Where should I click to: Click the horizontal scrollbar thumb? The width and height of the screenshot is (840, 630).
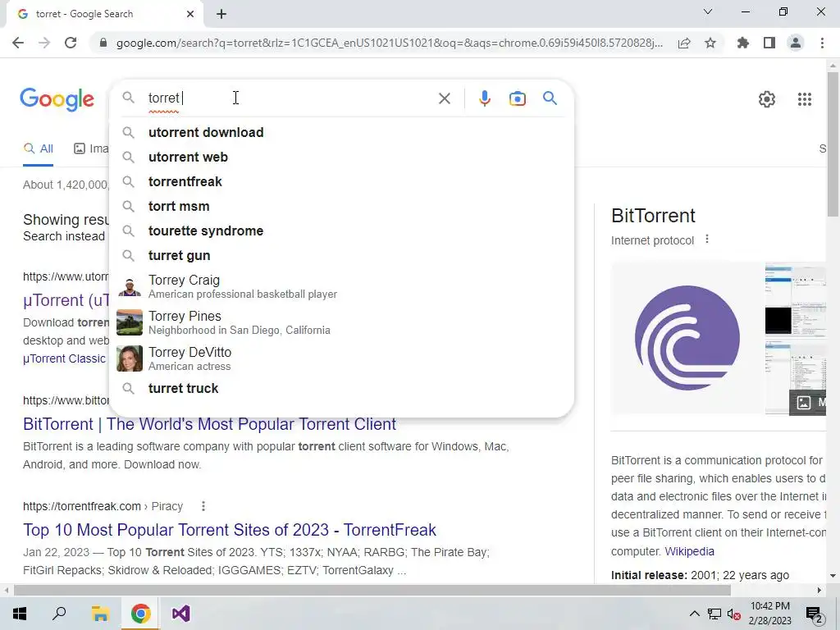pyautogui.click(x=372, y=591)
